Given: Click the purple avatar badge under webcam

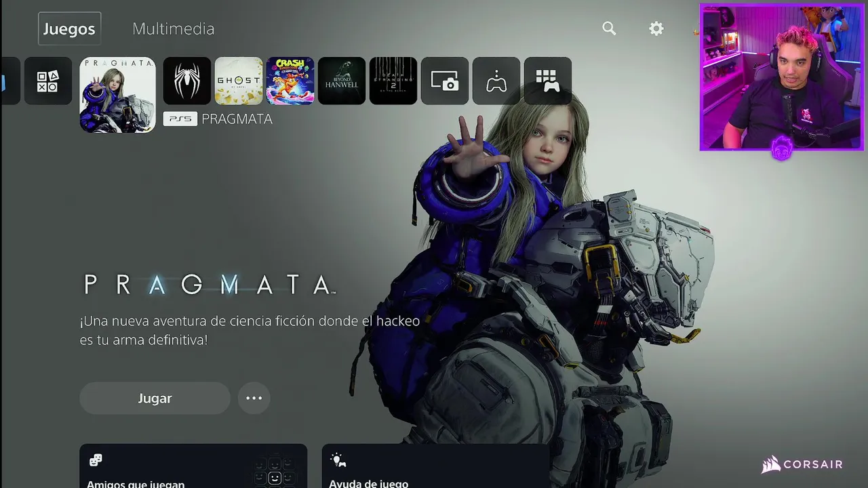Looking at the screenshot, I should [x=781, y=148].
